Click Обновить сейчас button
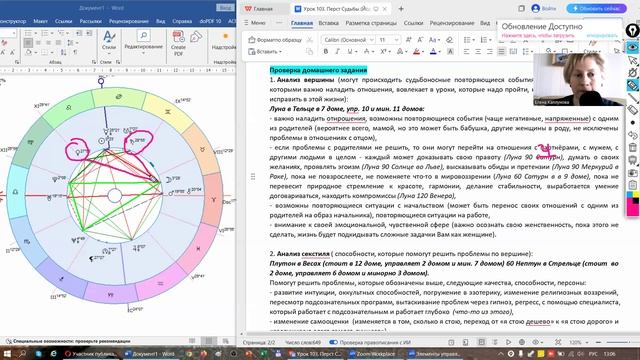The image size is (640, 360). [x=596, y=8]
